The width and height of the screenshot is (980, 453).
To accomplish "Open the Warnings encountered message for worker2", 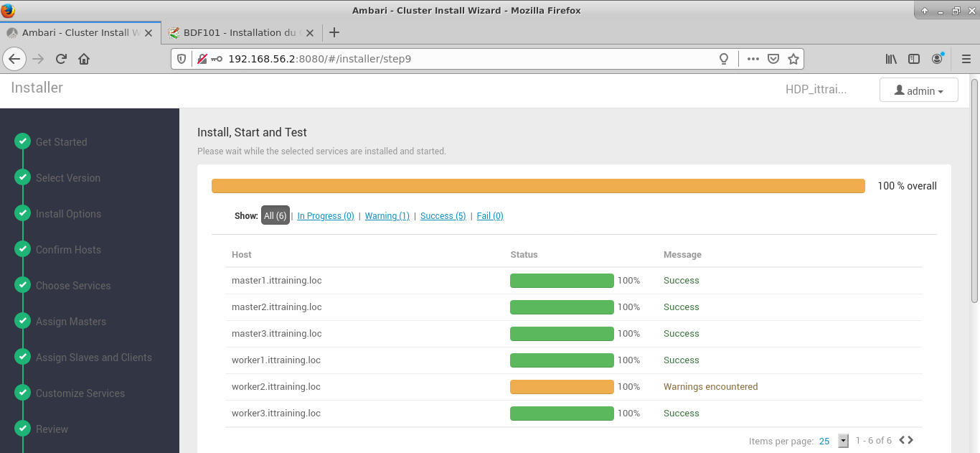I will coord(710,387).
